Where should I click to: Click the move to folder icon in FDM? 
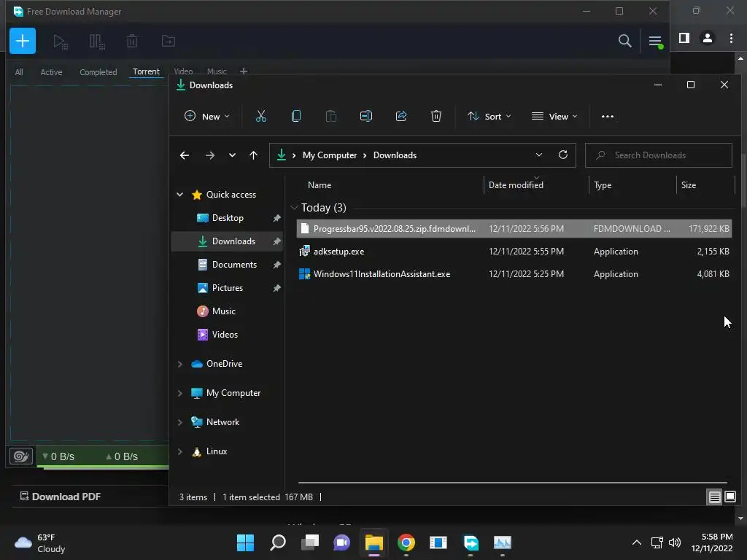coord(169,42)
